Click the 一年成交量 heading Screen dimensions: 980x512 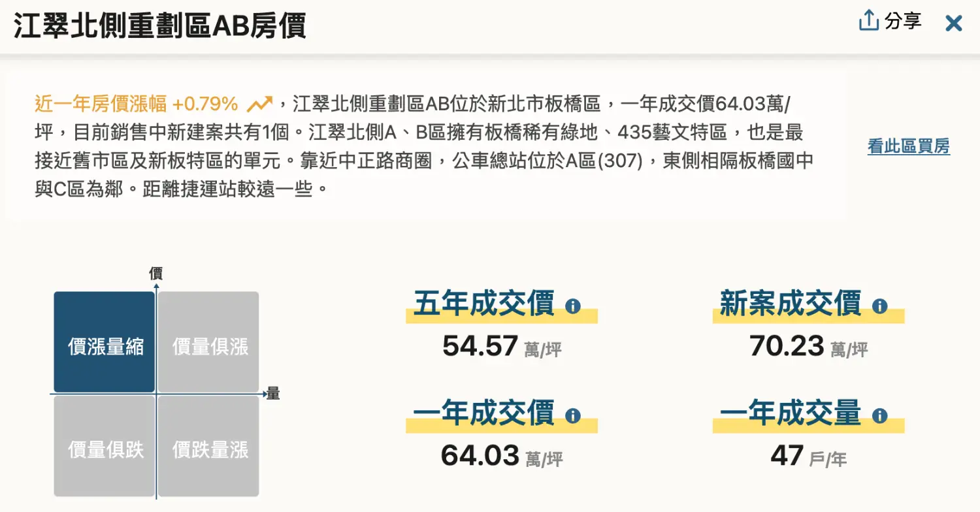click(x=791, y=414)
